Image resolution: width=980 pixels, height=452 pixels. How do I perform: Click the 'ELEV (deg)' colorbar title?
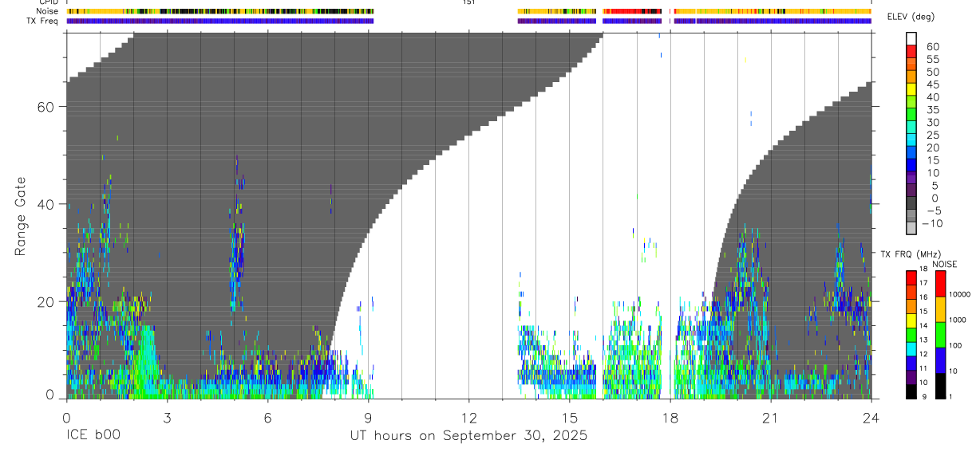(911, 17)
